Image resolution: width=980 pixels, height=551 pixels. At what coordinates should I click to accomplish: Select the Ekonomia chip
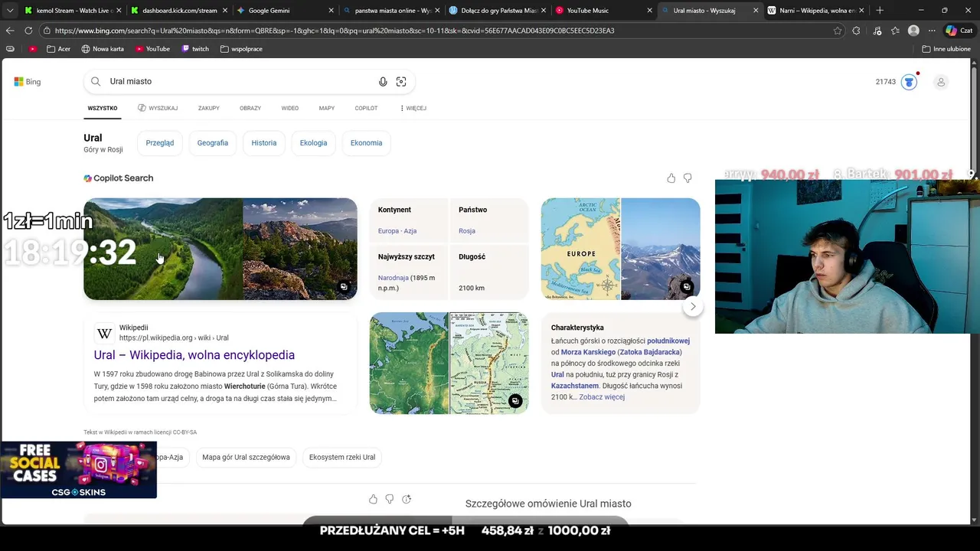click(366, 143)
